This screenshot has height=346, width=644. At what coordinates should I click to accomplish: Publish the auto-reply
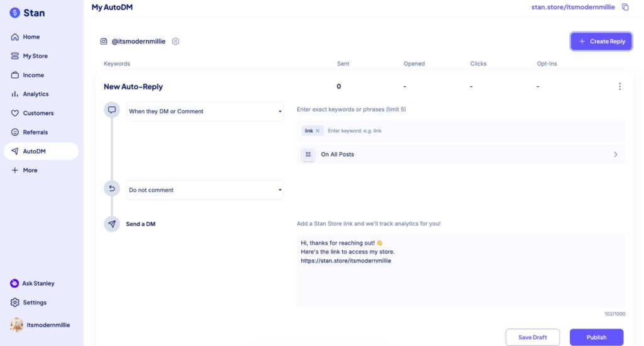pos(596,337)
